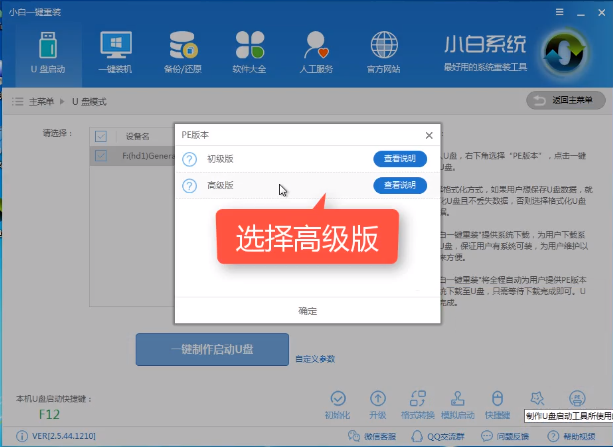
Task: Click the version info icon VER[2.5.44.1210]
Action: 22,436
